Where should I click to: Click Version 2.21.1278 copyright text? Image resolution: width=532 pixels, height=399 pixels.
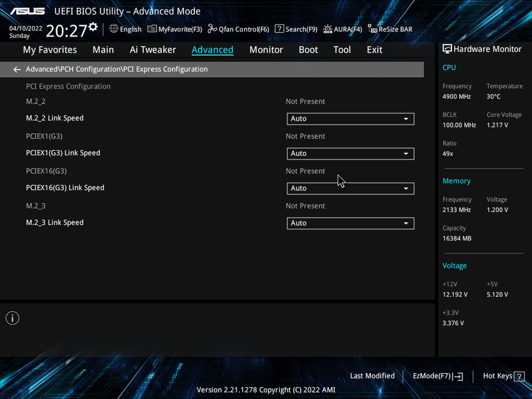[x=266, y=390]
